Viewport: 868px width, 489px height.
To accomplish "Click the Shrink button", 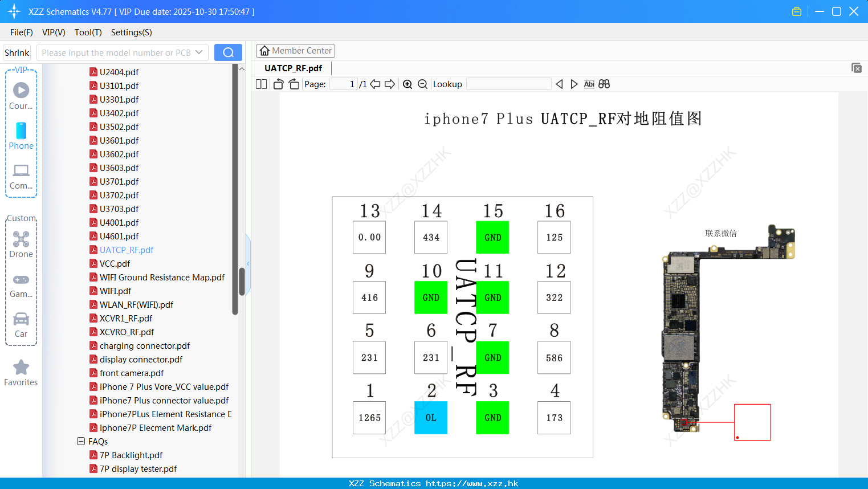I will (17, 52).
